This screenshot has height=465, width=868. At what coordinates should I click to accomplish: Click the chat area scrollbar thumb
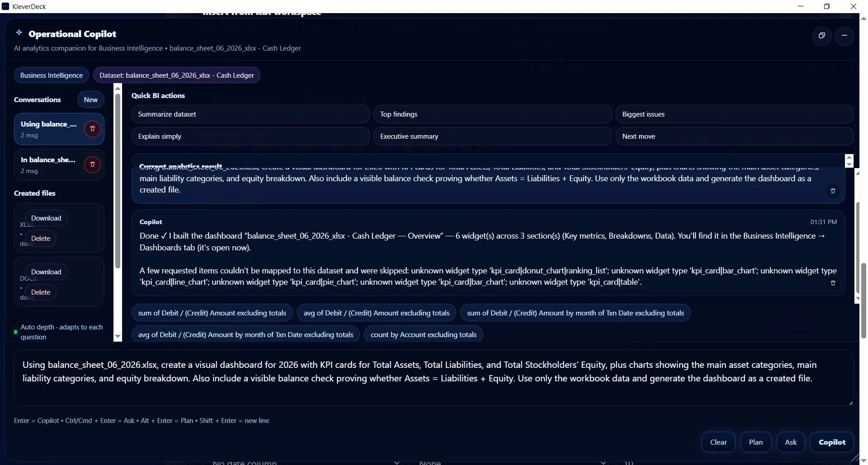858,248
